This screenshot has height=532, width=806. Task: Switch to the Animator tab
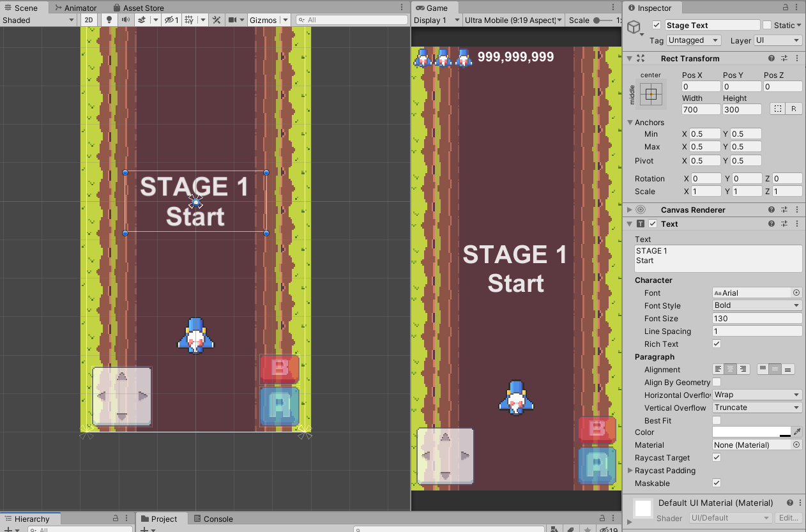coord(75,8)
